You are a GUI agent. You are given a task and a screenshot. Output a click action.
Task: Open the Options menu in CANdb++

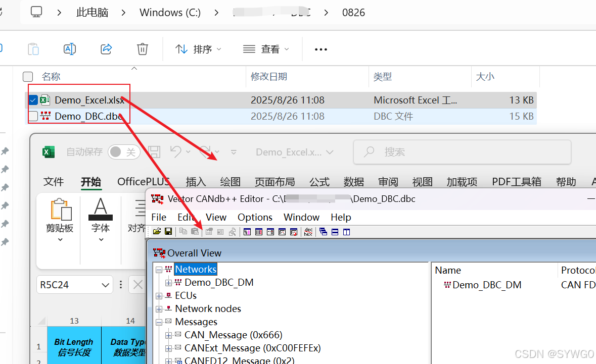[x=255, y=217]
